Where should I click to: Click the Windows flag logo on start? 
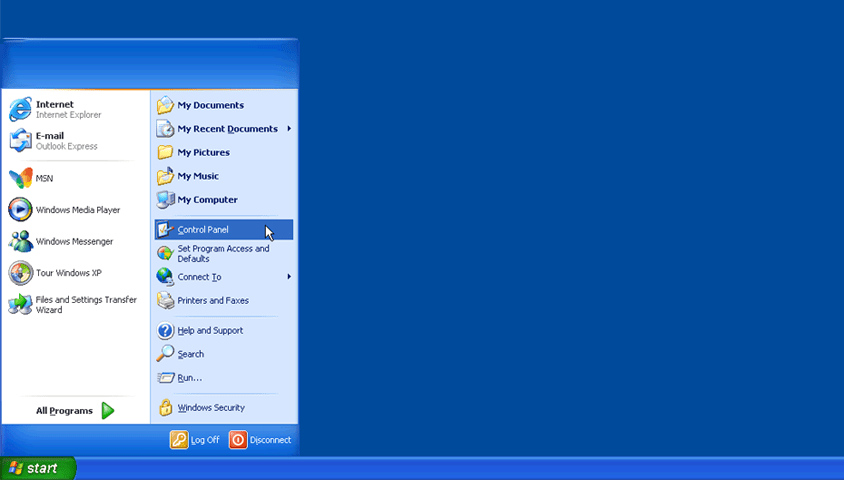pos(16,468)
